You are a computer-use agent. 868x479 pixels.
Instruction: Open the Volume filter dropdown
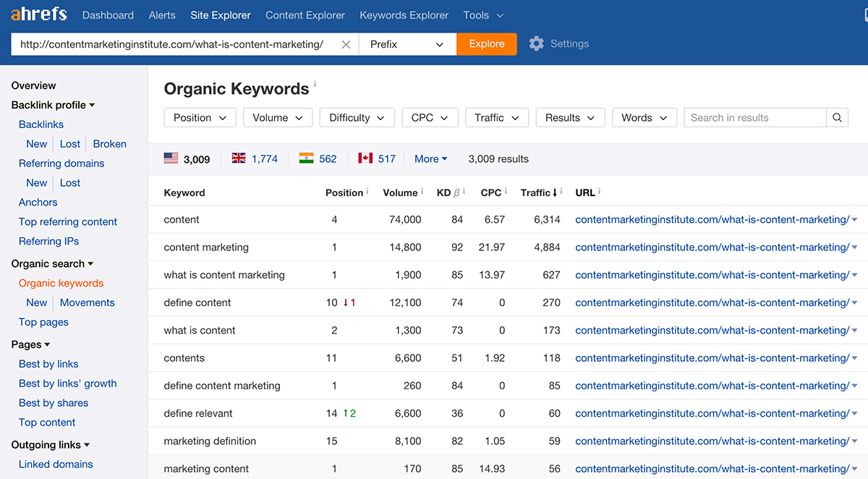(x=278, y=118)
